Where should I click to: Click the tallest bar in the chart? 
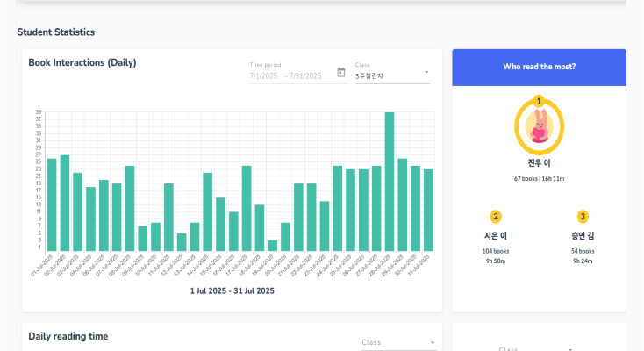pyautogui.click(x=390, y=182)
